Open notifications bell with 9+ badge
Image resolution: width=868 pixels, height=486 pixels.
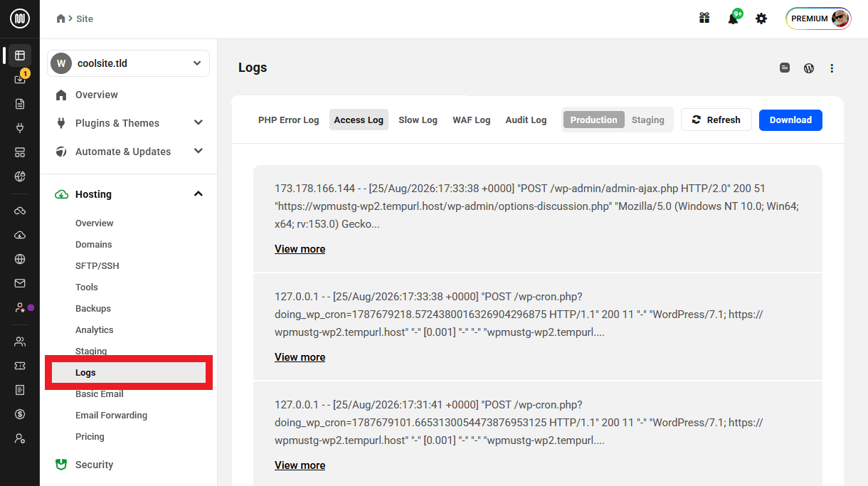coord(734,18)
